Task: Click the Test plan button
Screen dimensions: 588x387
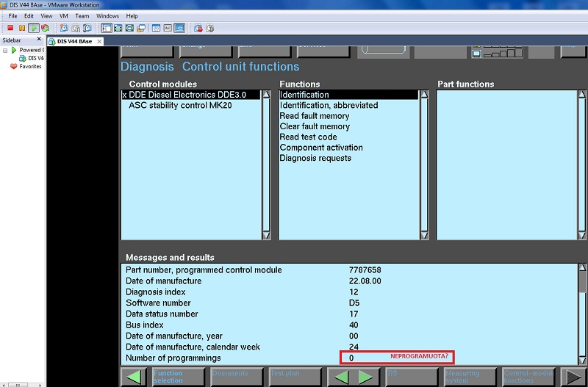Action: (x=294, y=377)
